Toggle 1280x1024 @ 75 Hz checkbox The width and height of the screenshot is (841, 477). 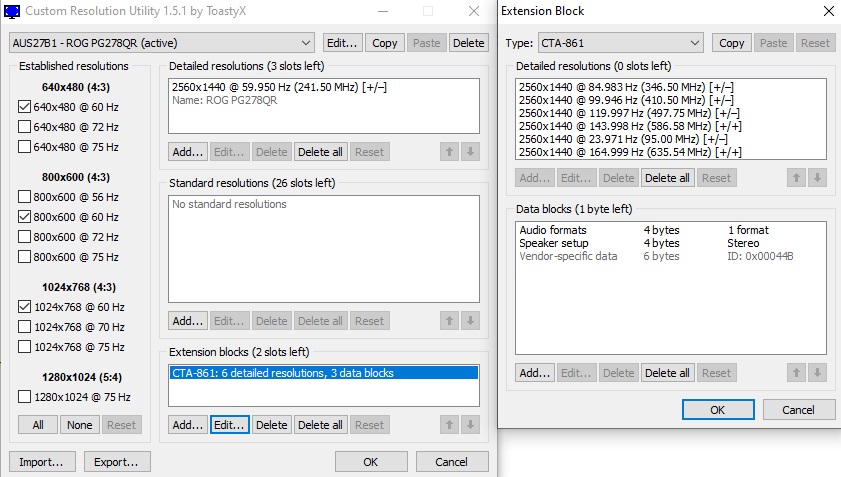click(x=25, y=397)
